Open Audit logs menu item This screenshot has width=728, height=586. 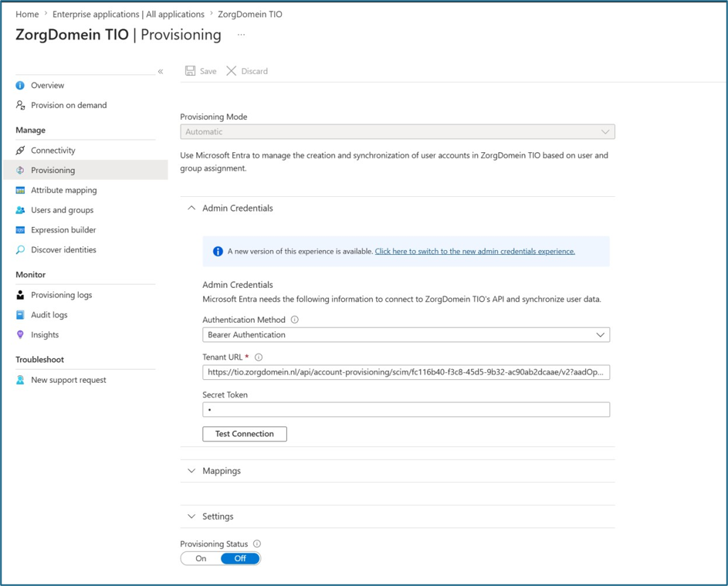[x=49, y=315]
